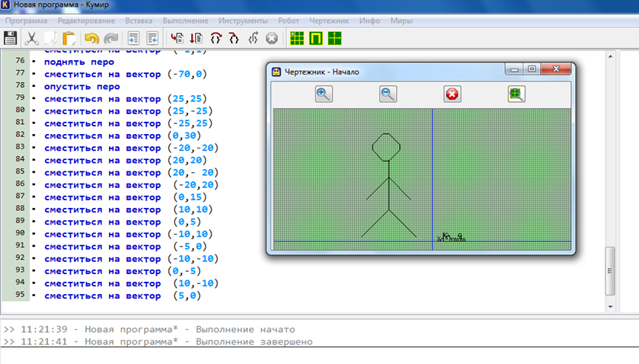Open the Чертежник menu
This screenshot has width=639, height=364.
(x=329, y=21)
